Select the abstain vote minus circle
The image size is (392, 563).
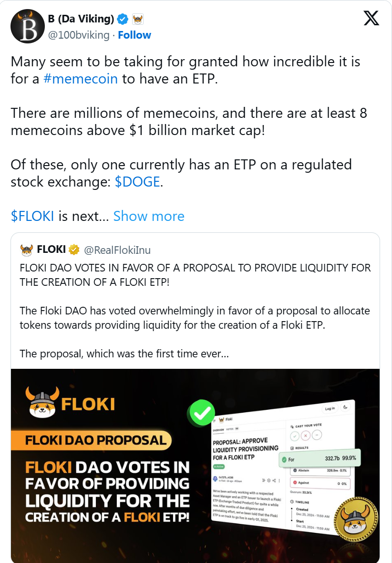coord(318,435)
